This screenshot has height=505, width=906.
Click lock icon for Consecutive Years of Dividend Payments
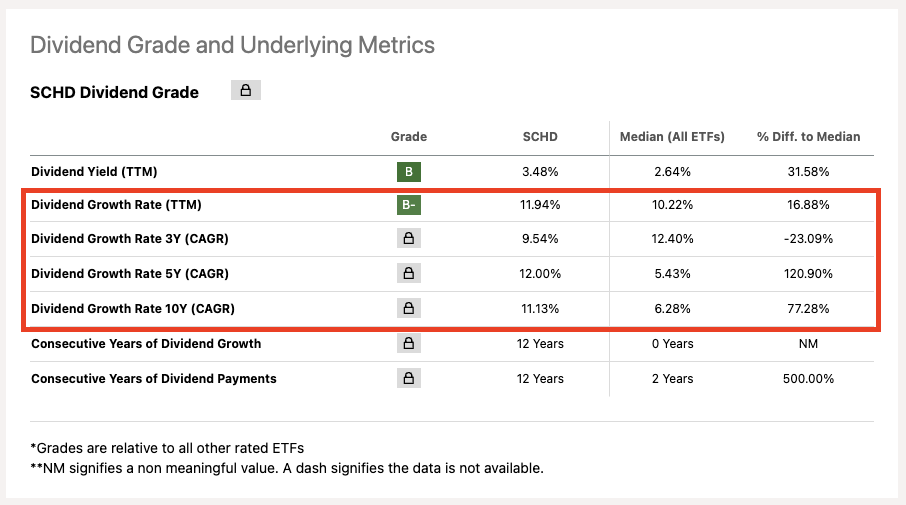(409, 378)
